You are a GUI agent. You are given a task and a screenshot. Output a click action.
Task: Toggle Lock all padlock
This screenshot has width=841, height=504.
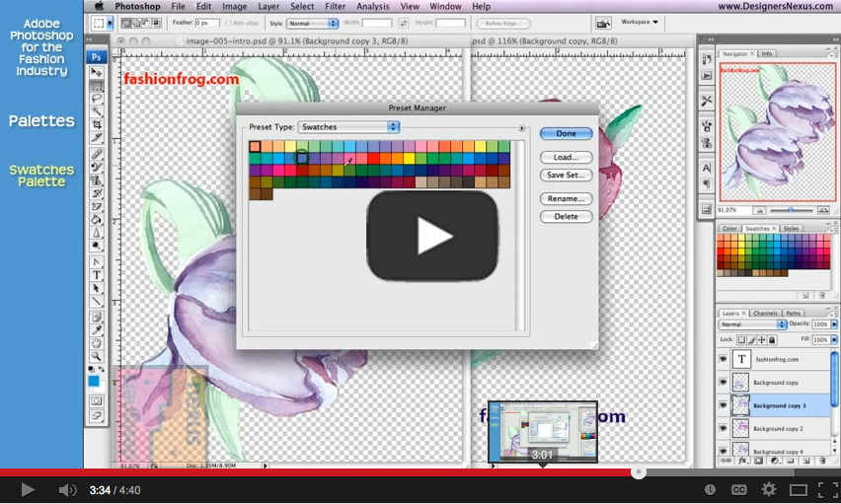point(772,340)
